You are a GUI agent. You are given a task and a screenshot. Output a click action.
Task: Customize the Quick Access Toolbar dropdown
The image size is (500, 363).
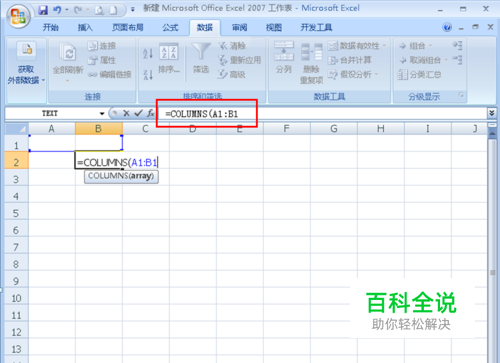pyautogui.click(x=133, y=10)
